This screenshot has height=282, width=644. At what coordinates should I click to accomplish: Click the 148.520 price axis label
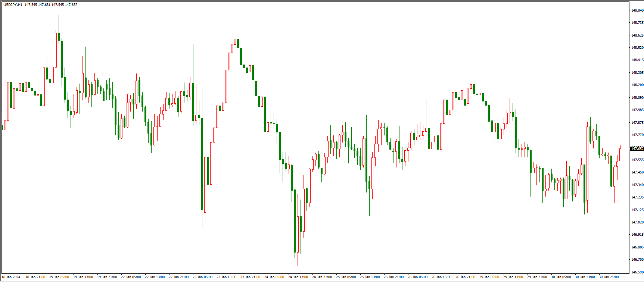[x=637, y=48]
